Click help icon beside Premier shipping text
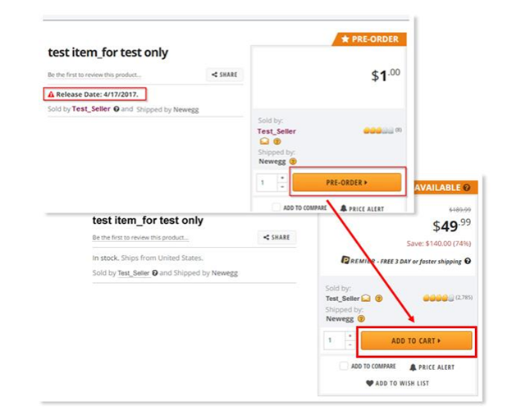The height and width of the screenshot is (420, 512). pyautogui.click(x=468, y=261)
